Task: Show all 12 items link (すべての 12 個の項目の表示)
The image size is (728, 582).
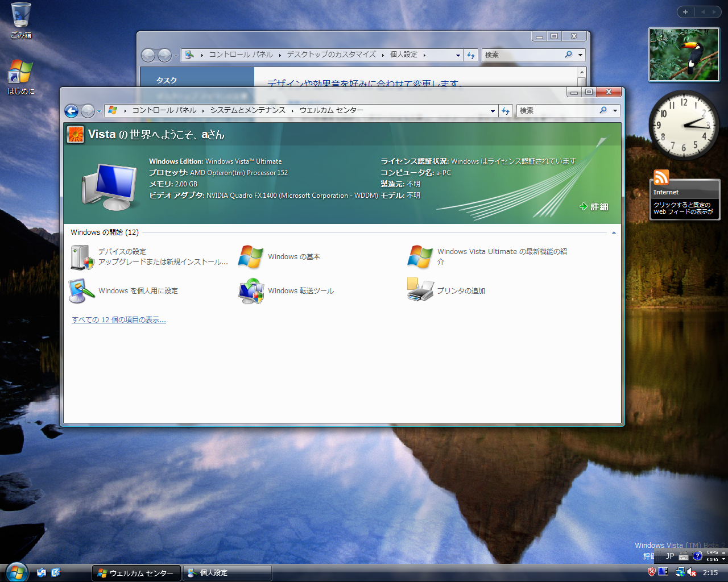Action: (119, 320)
